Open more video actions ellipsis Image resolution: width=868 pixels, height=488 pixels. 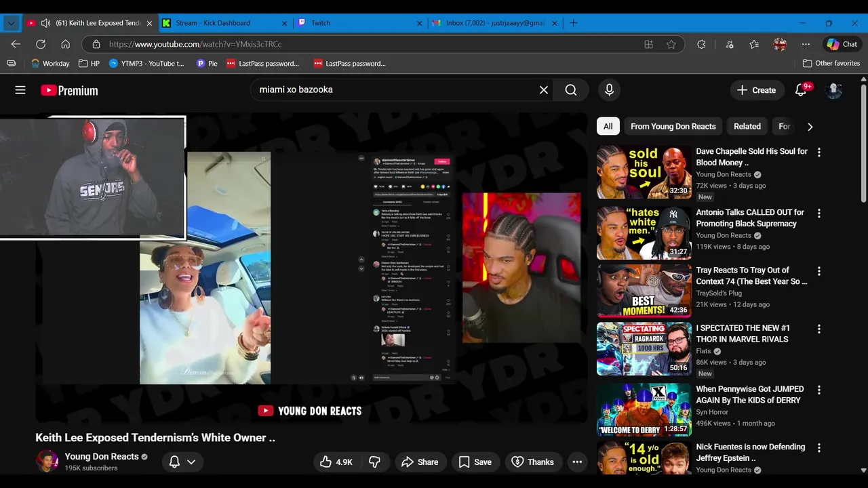point(577,462)
